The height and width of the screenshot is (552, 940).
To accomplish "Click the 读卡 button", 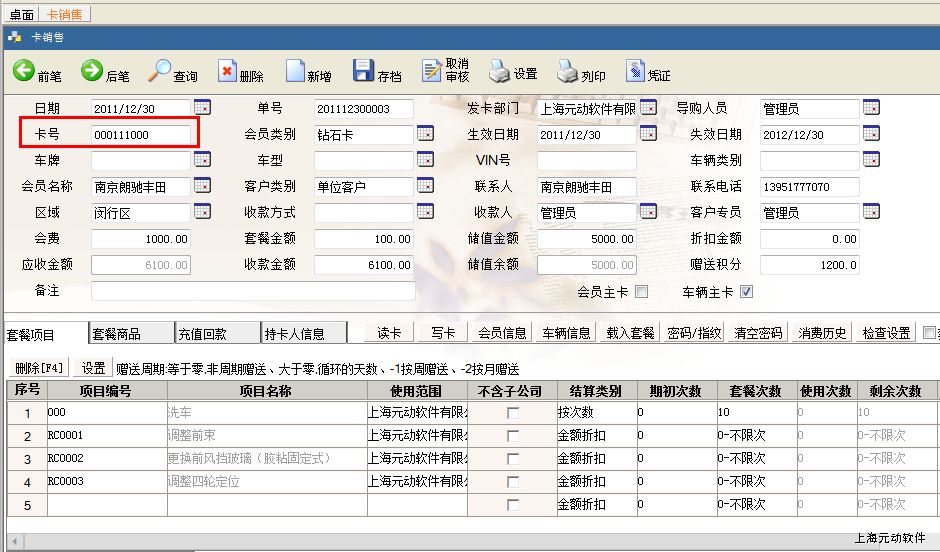I will [389, 333].
